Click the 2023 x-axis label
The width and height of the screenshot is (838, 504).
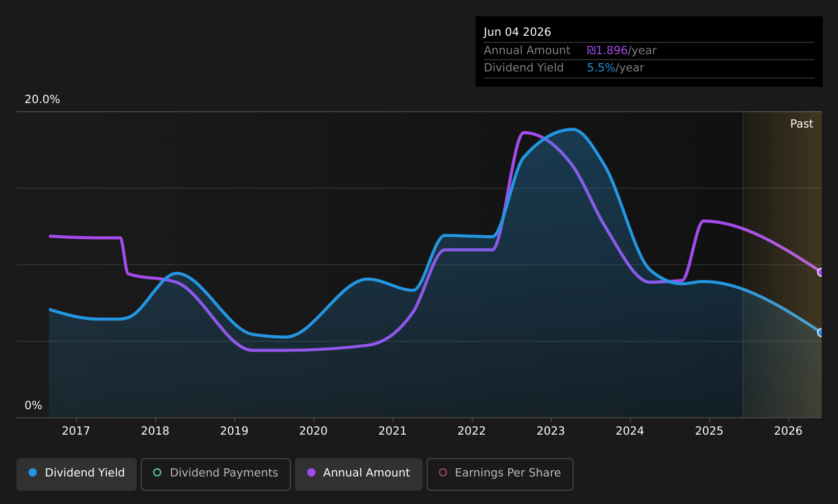coord(551,431)
